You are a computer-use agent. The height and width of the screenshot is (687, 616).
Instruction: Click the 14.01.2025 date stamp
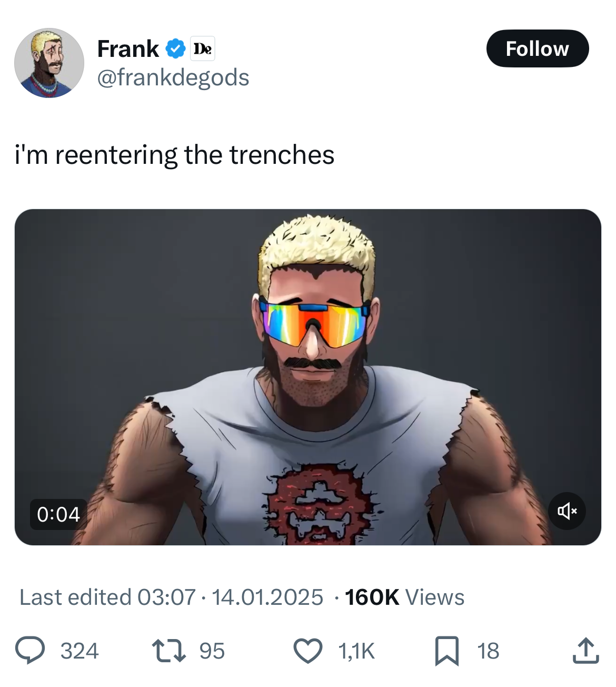coord(267,597)
